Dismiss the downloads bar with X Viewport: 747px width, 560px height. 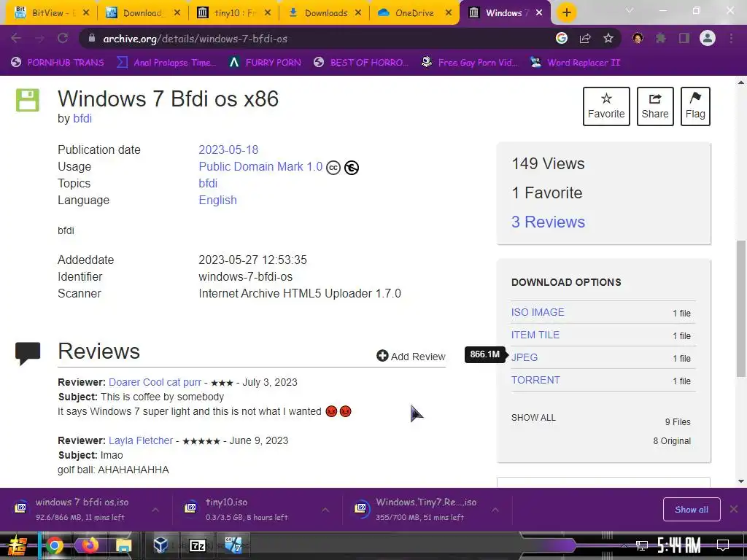[734, 509]
